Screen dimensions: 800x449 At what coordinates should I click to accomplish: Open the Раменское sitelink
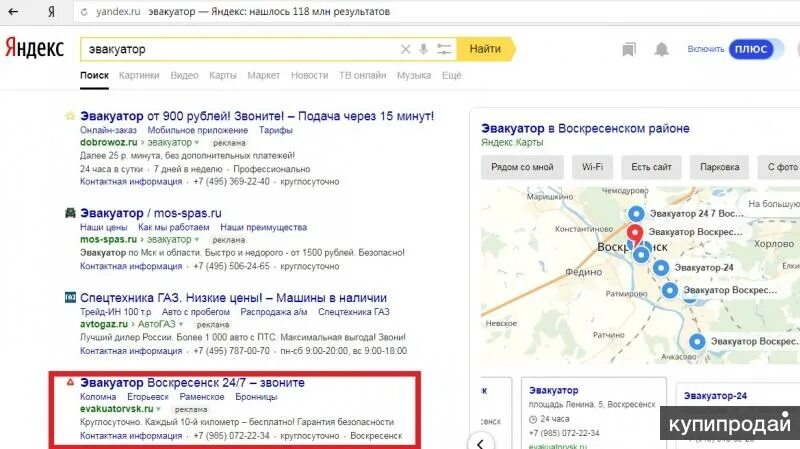(x=202, y=397)
